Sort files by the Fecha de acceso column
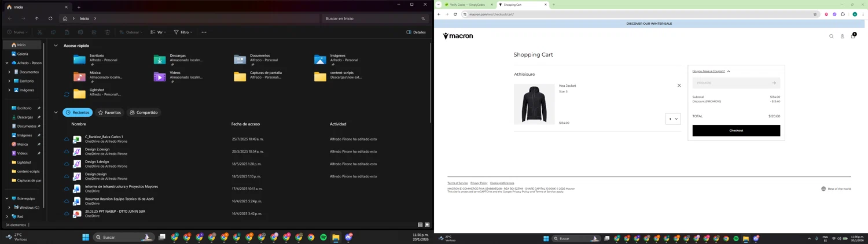This screenshot has width=868, height=244. coord(245,124)
